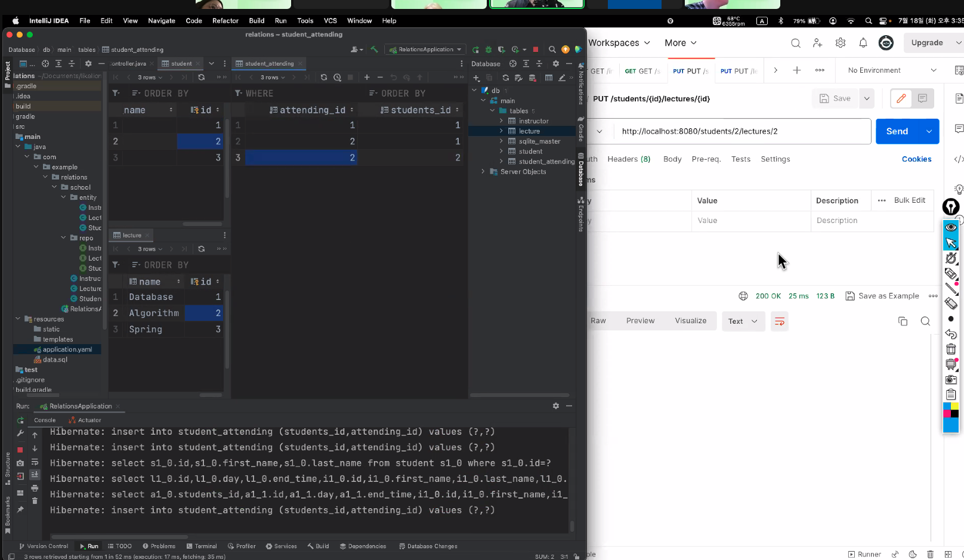Click the Postman response wrap lines icon

pos(779,321)
